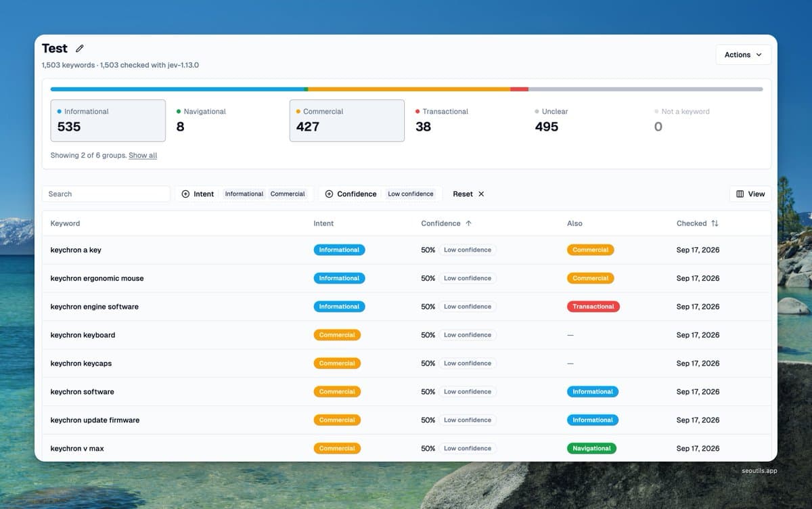Click the Keyword column header
Image resolution: width=812 pixels, height=509 pixels.
tap(65, 223)
